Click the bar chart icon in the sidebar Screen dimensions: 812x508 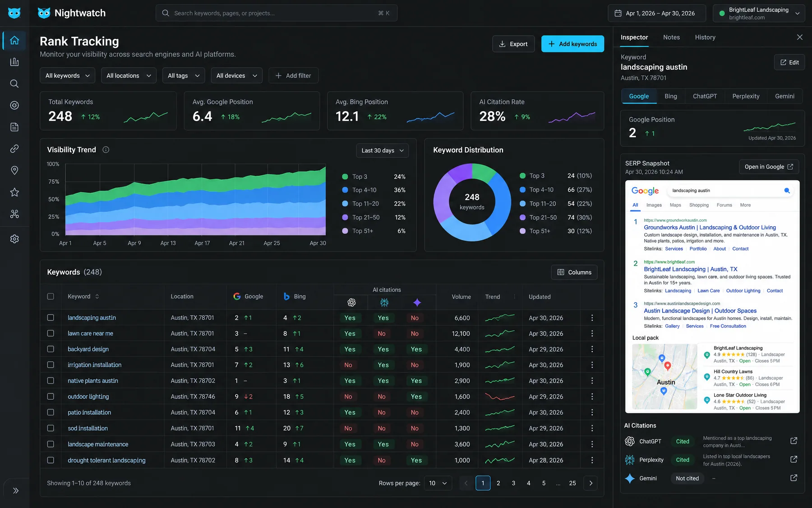(14, 62)
